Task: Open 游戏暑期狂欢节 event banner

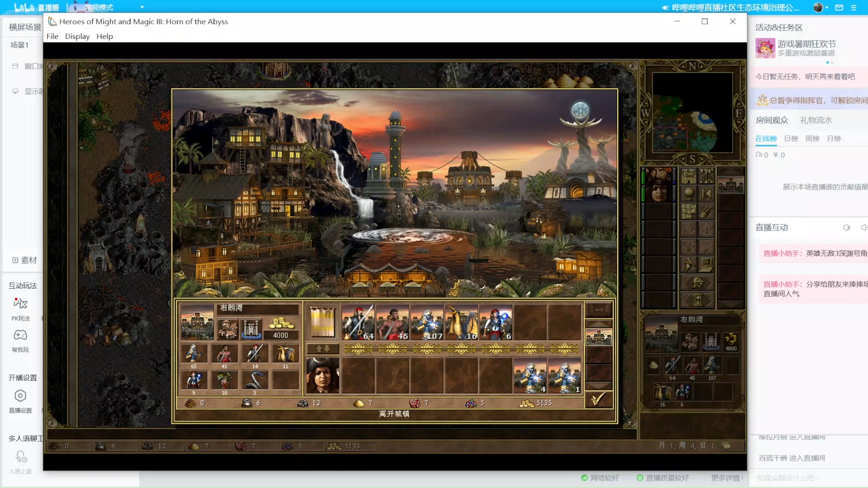Action: [x=797, y=48]
